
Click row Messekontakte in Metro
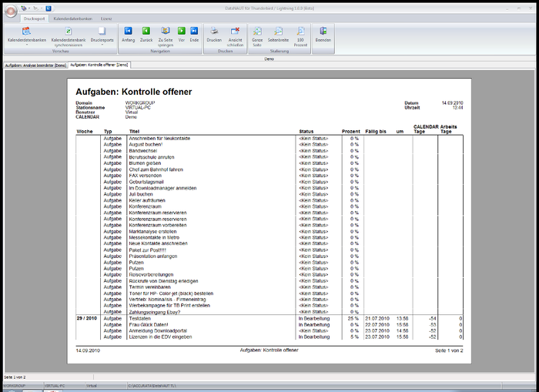click(269, 238)
